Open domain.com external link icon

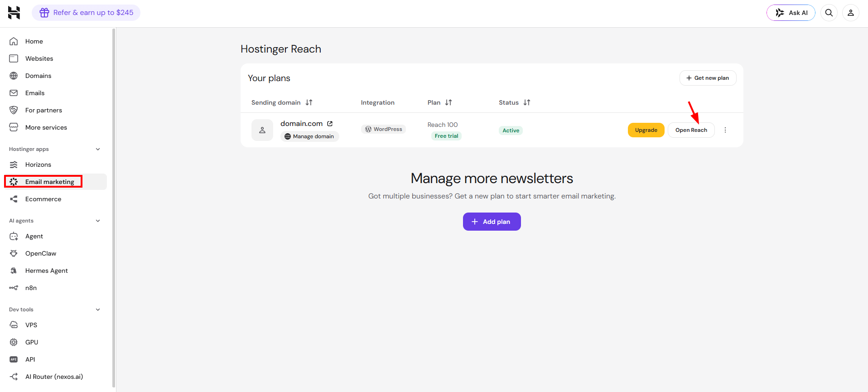tap(330, 124)
